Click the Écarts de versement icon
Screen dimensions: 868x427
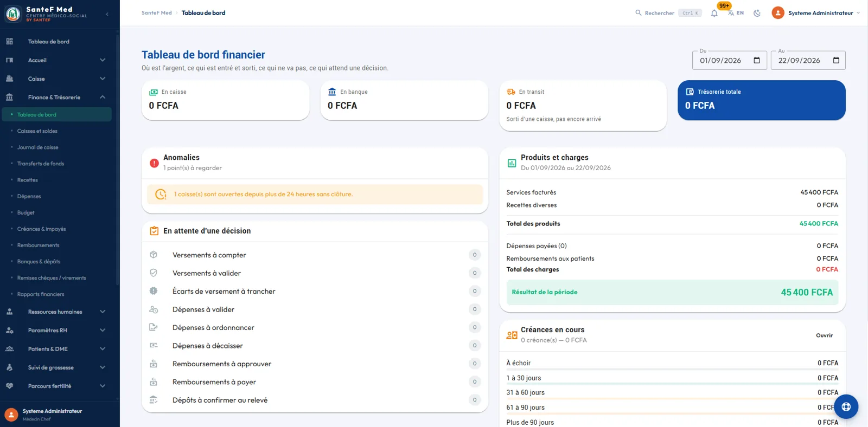(x=154, y=291)
